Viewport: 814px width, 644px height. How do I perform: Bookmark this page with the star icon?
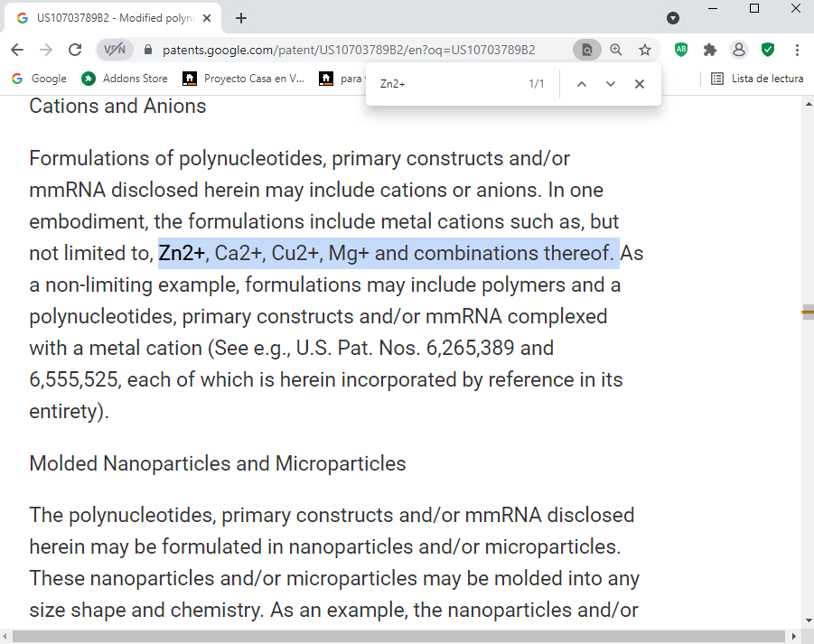point(644,50)
